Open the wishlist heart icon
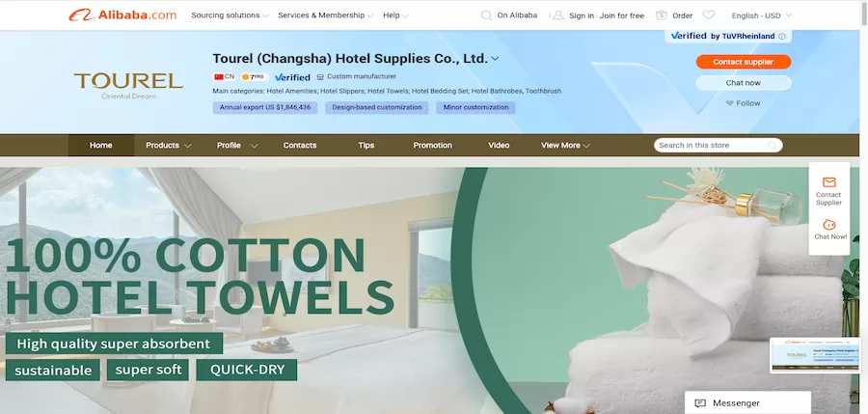 (709, 15)
